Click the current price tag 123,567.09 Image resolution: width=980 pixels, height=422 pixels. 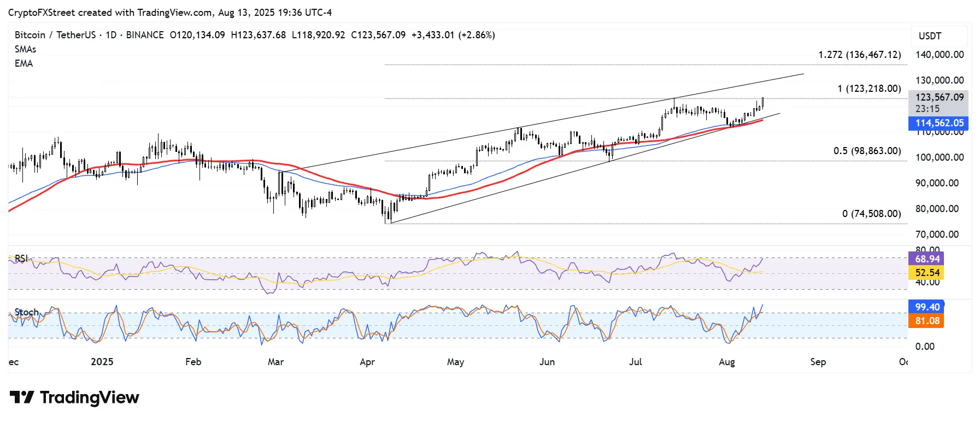tap(938, 97)
